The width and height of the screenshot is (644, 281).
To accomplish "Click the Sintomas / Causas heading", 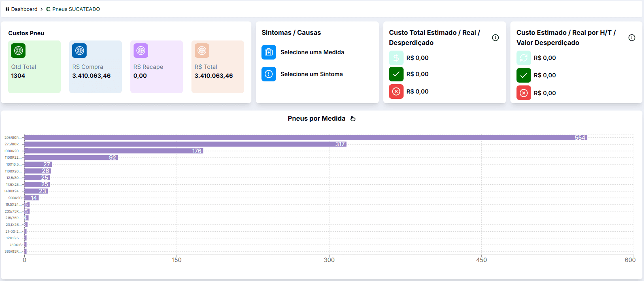I will click(x=291, y=32).
